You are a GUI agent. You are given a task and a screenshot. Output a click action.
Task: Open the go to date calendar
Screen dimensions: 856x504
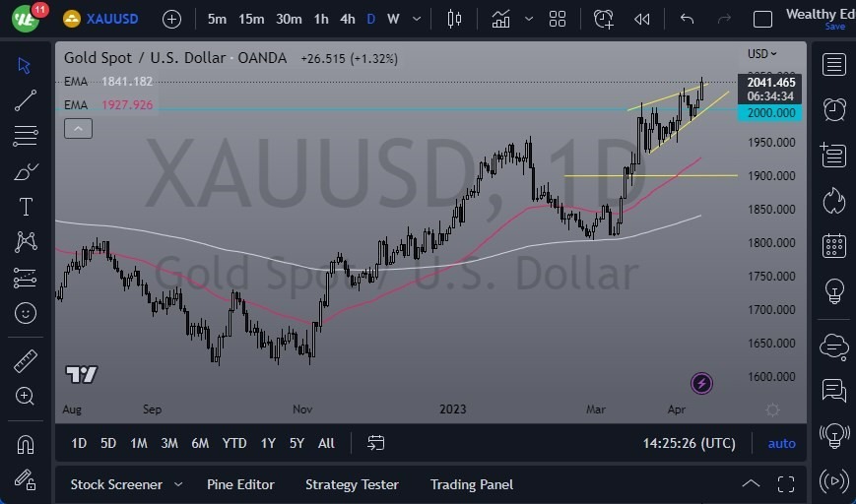pos(375,443)
